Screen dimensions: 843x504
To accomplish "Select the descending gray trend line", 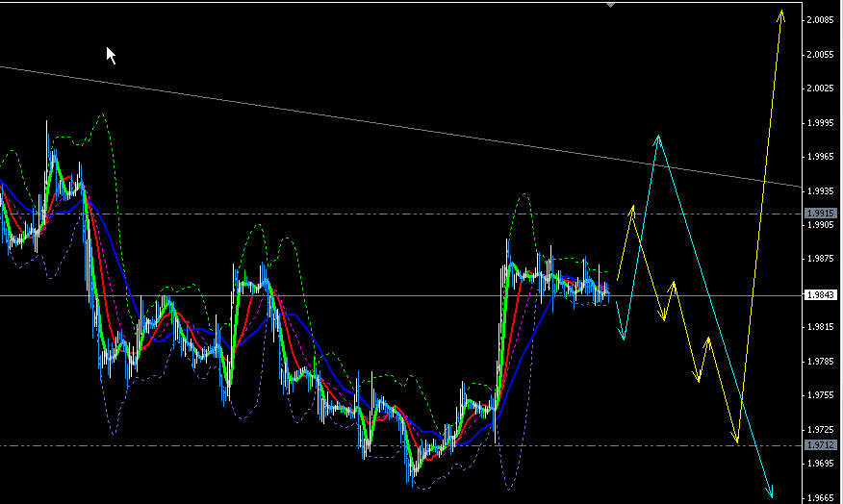I will (x=400, y=126).
